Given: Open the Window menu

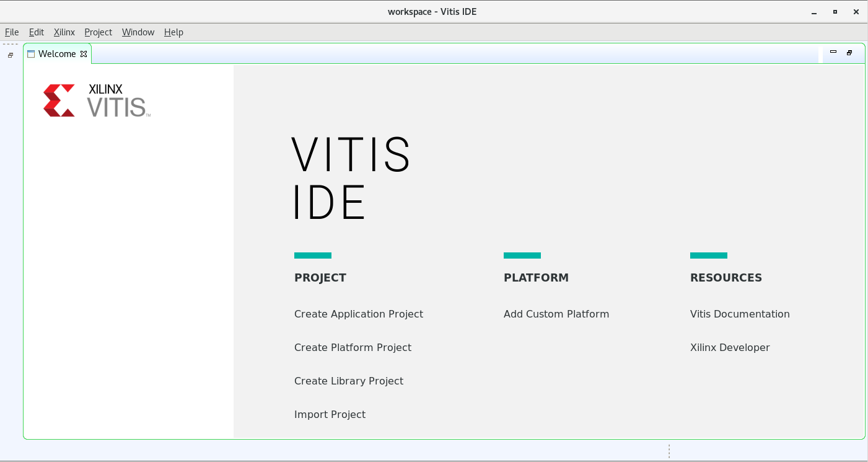Looking at the screenshot, I should [x=138, y=32].
